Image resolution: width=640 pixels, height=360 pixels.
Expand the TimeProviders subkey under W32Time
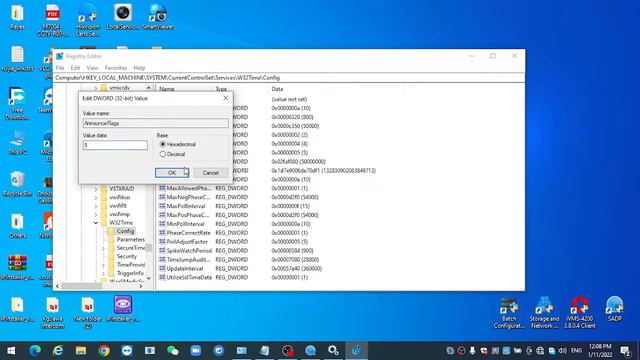click(x=103, y=265)
